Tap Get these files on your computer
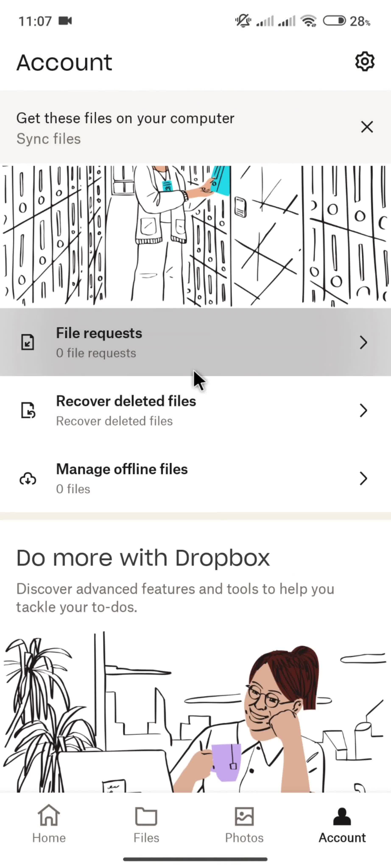Screen dimensions: 391x868 [x=125, y=118]
